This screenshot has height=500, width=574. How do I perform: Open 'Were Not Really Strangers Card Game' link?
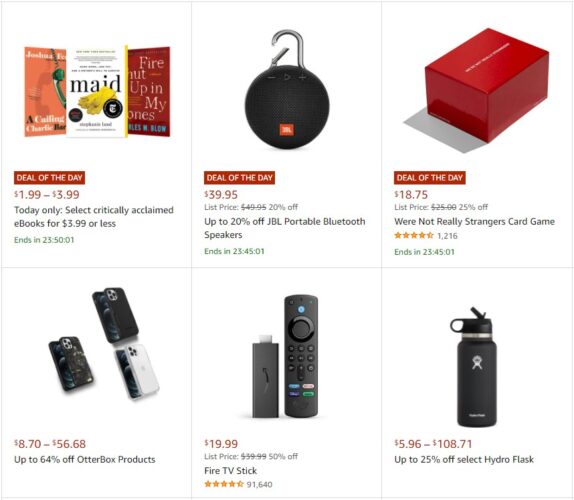474,221
